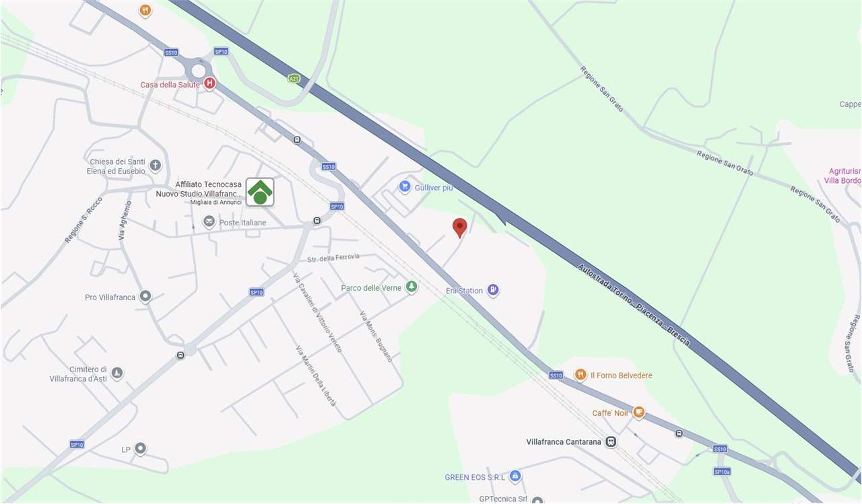Image resolution: width=862 pixels, height=504 pixels.
Task: Click the Chiesa dei Santi church icon
Action: [x=156, y=166]
